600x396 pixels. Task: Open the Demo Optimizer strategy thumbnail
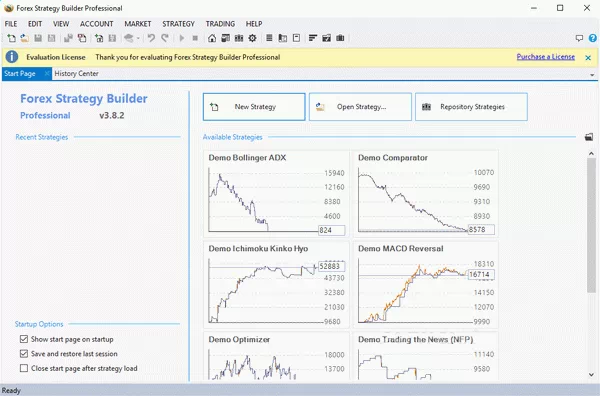coord(276,356)
